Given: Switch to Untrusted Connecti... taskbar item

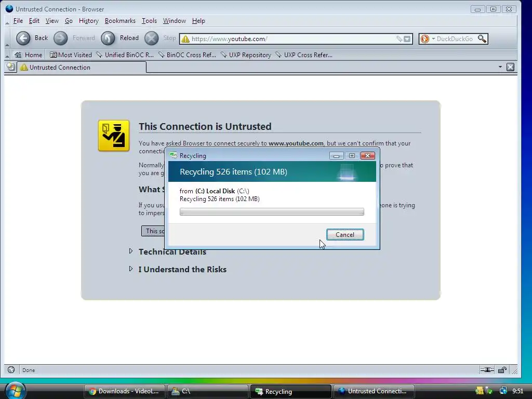Looking at the screenshot, I should click(374, 391).
